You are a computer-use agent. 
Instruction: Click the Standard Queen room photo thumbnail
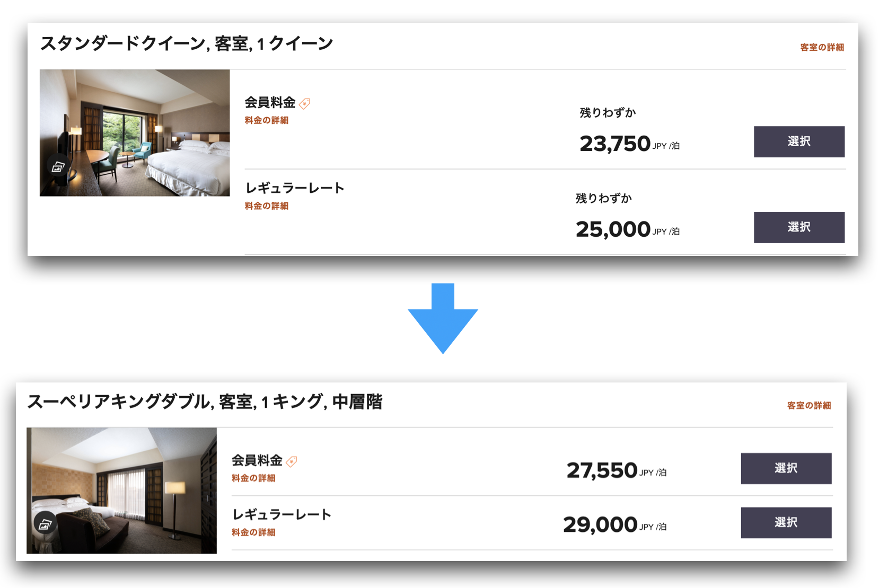pyautogui.click(x=135, y=133)
